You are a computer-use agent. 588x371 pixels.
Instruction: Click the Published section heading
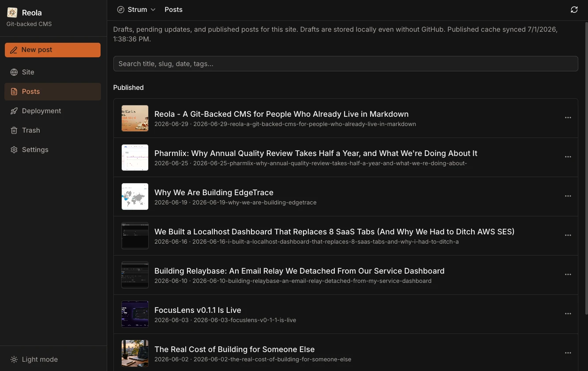[128, 88]
